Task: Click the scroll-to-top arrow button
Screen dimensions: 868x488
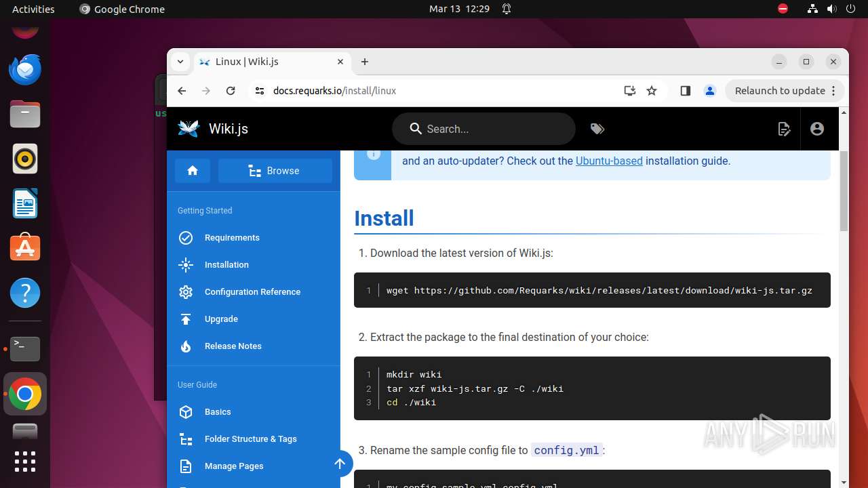Action: coord(340,464)
